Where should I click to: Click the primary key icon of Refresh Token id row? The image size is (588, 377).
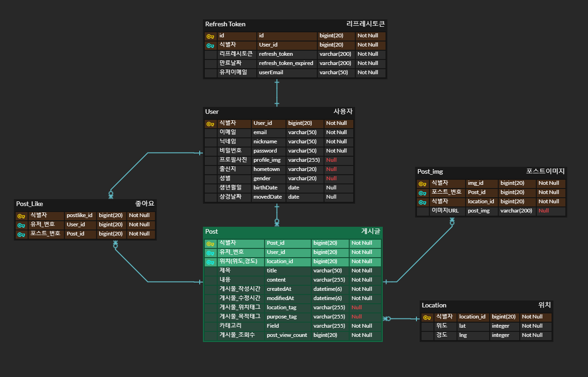point(210,36)
